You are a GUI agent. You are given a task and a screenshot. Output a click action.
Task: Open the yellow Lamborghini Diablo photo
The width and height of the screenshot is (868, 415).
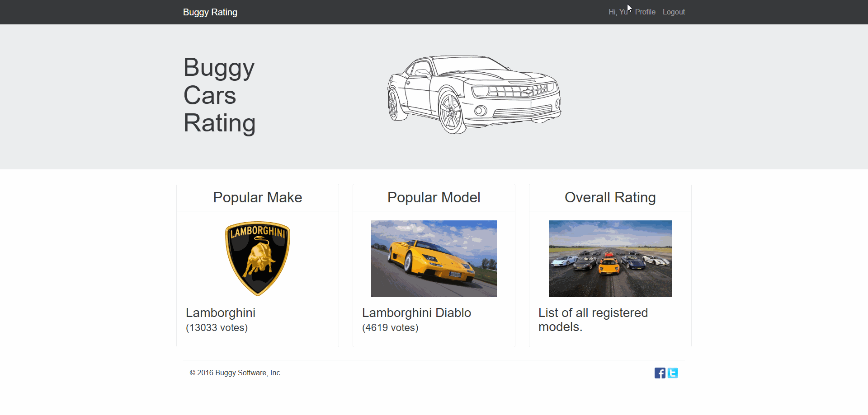pos(434,259)
